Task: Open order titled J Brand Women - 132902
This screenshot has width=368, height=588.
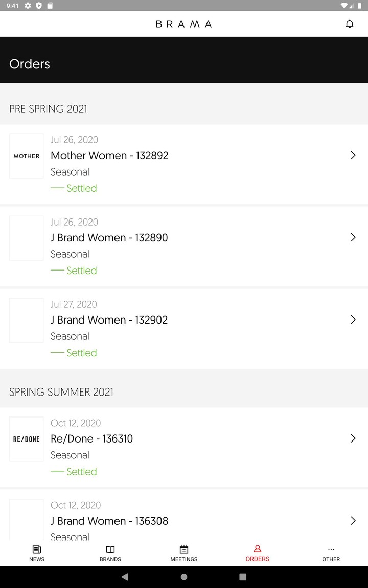Action: [109, 320]
